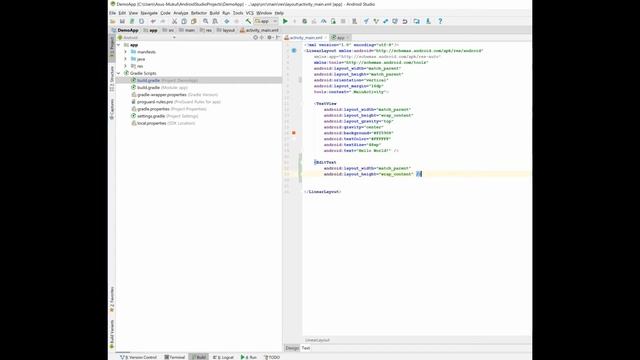
Task: Click the Replace toolbar icon
Action: click(215, 21)
